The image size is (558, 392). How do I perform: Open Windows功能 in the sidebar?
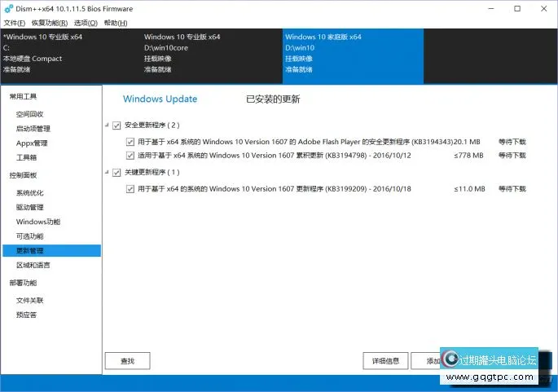(x=38, y=222)
